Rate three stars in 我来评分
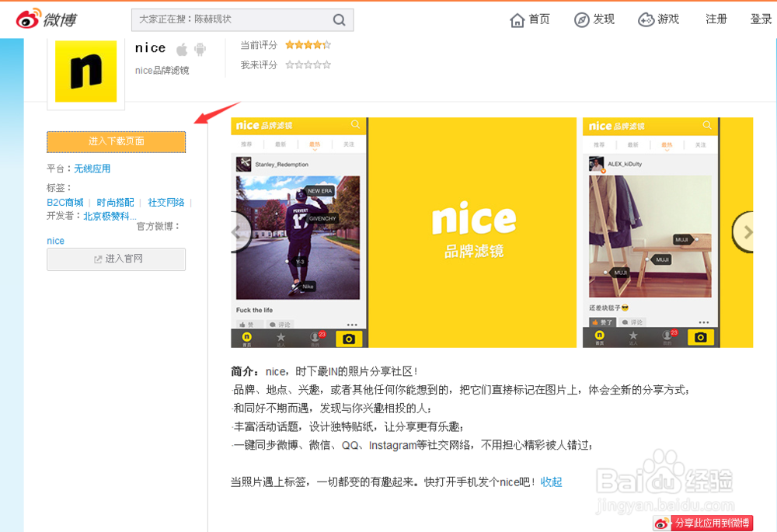Screen dimensions: 777x532 308,65
